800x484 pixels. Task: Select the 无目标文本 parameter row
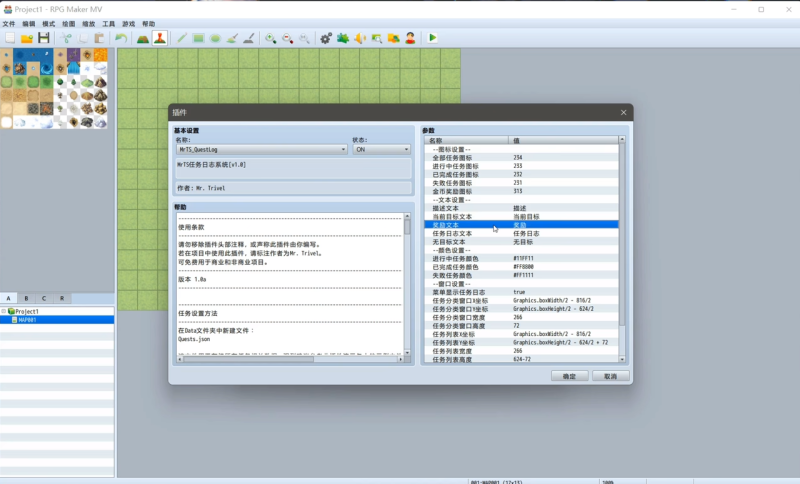point(521,242)
